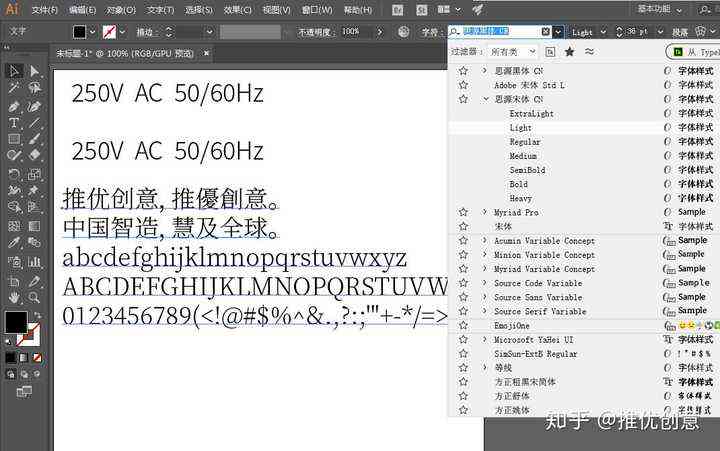Open the 编辑(E) menu
Image resolution: width=720 pixels, height=451 pixels.
[x=83, y=10]
